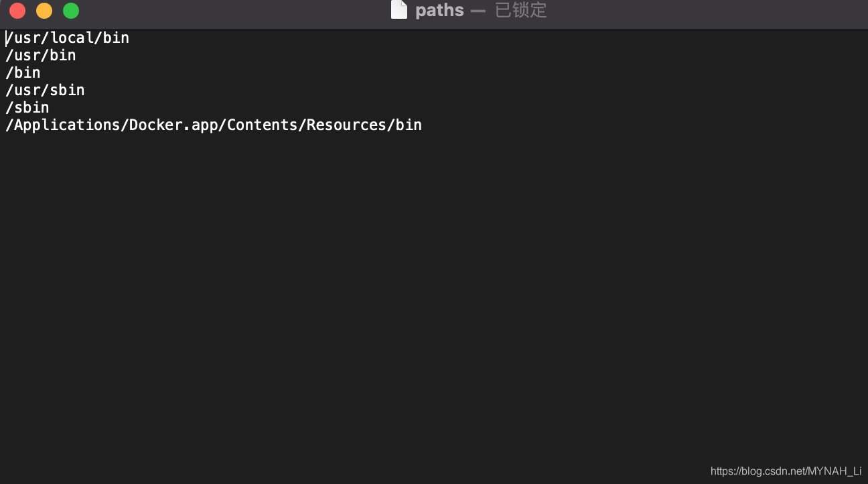Click the standalone /bin line
Screen dimensions: 868x484
click(23, 73)
